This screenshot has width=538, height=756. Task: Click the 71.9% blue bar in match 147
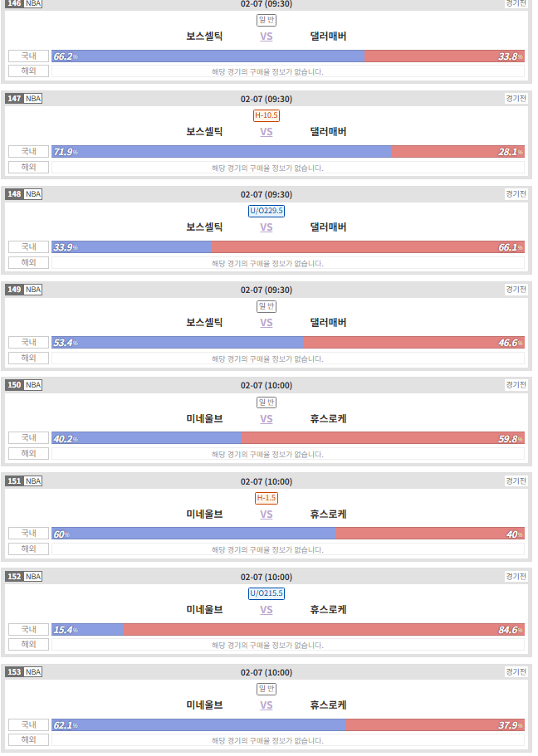point(222,151)
